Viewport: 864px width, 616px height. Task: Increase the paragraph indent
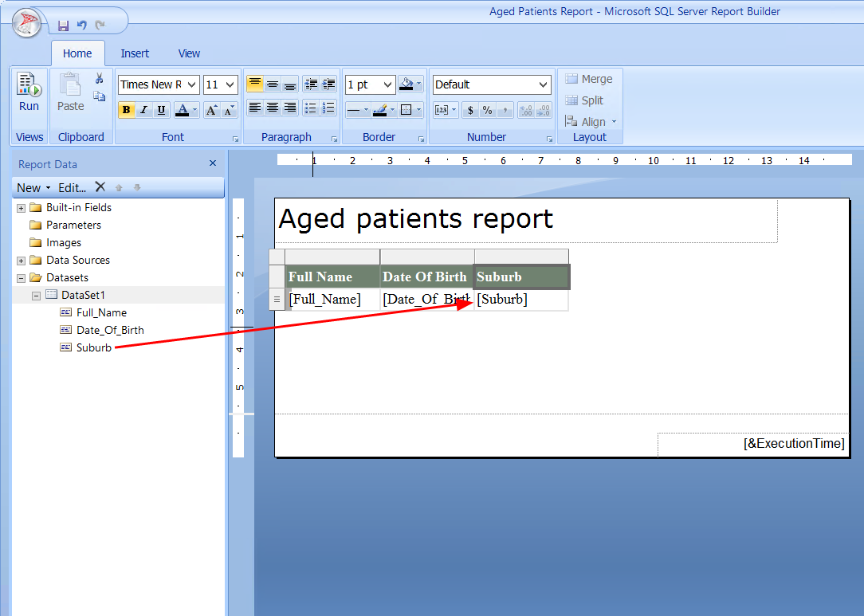329,84
